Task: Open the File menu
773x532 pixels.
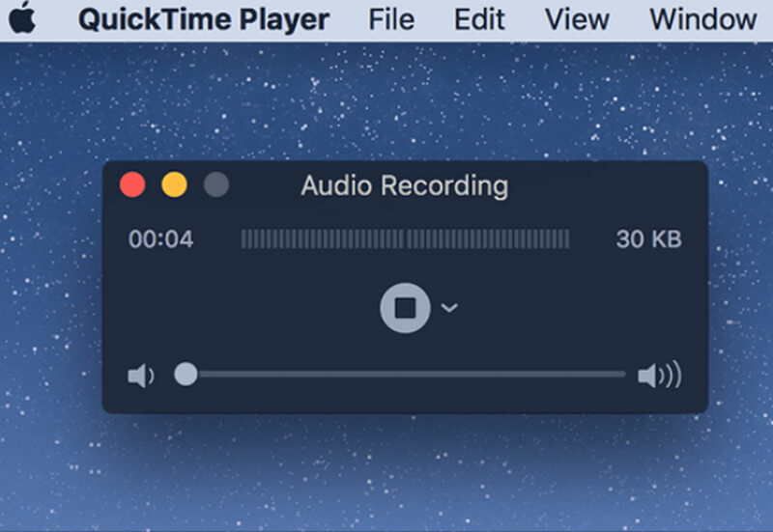Action: [x=391, y=19]
